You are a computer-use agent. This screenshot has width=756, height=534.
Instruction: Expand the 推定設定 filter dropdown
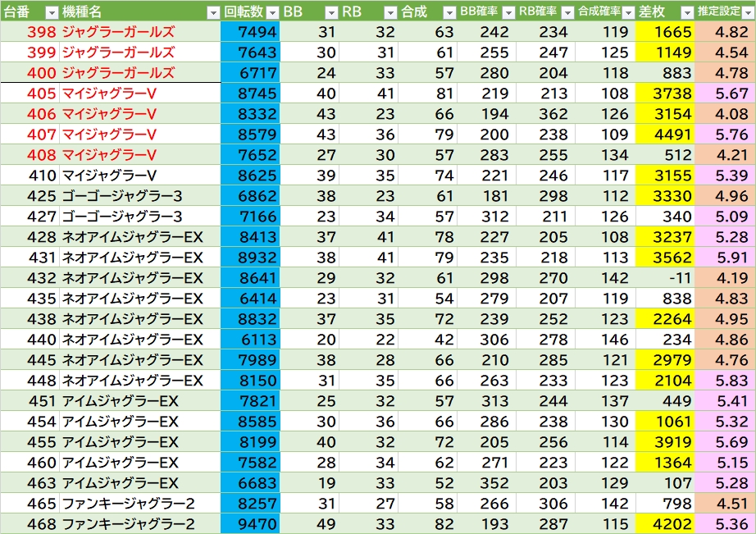click(x=747, y=12)
